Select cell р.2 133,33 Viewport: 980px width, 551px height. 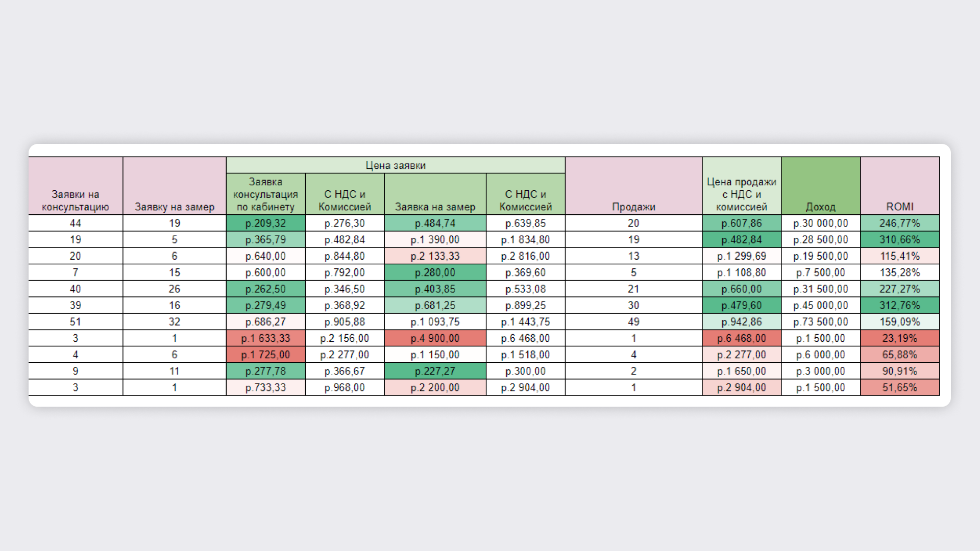pos(435,256)
